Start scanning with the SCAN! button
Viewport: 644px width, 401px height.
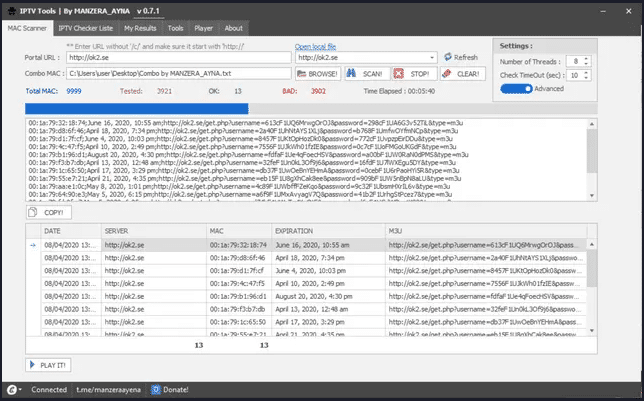(x=366, y=74)
